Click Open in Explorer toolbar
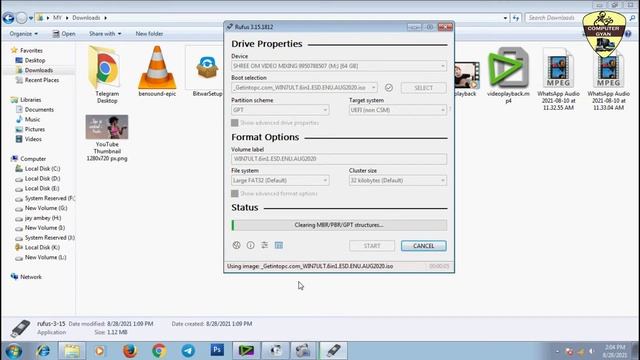 click(64, 34)
